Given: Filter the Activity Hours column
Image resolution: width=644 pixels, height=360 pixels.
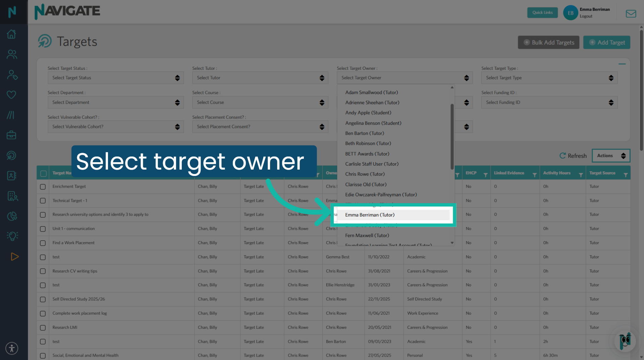Looking at the screenshot, I should click(581, 175).
